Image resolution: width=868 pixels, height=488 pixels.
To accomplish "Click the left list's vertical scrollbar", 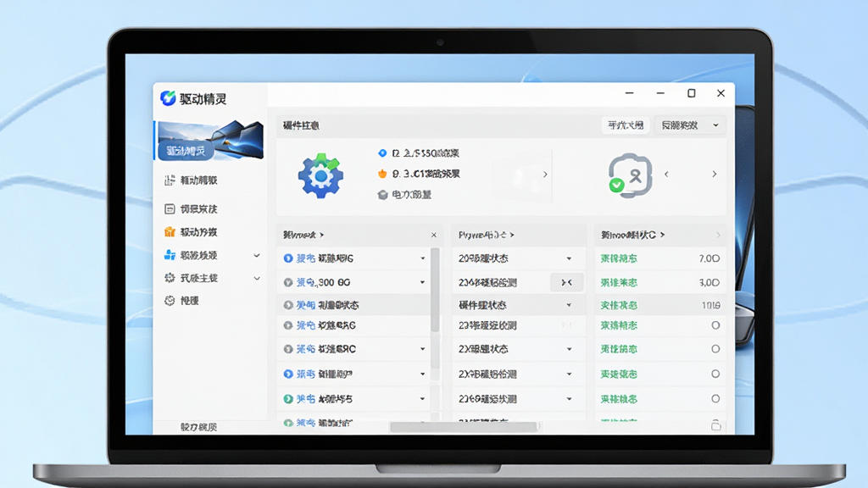I will [435, 291].
